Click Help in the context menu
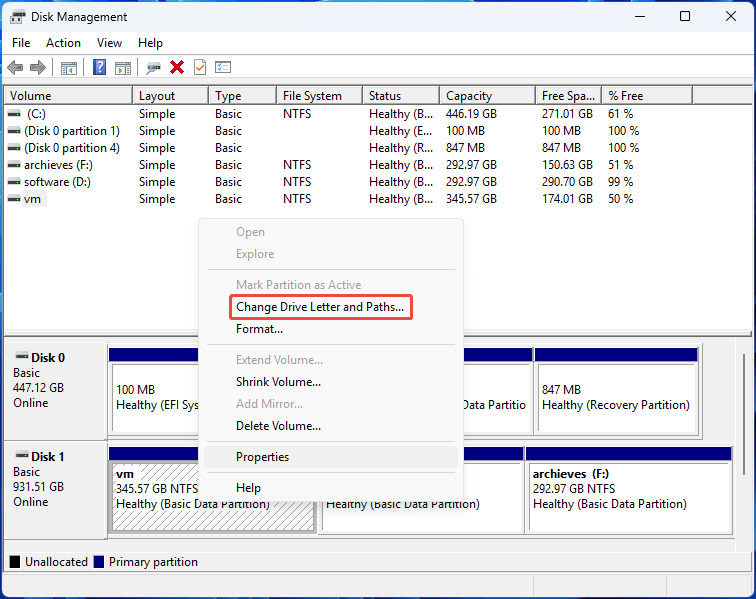This screenshot has width=756, height=599. (248, 488)
